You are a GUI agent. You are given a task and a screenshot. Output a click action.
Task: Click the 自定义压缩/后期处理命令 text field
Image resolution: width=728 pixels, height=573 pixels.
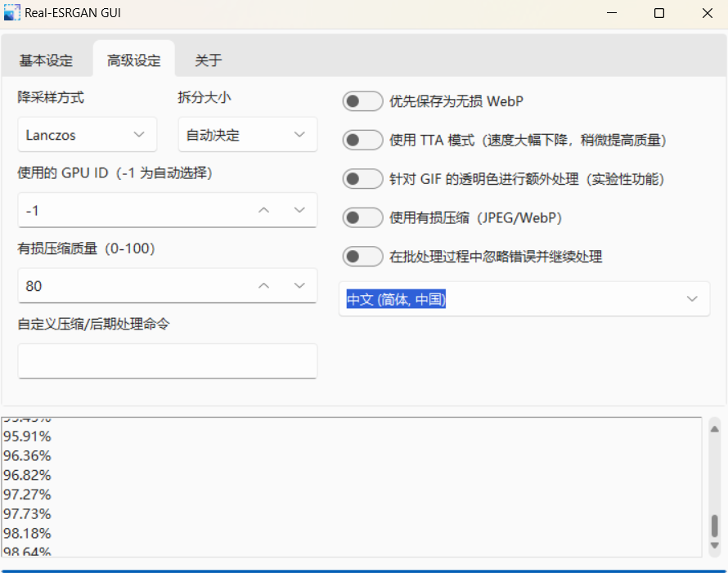point(167,360)
